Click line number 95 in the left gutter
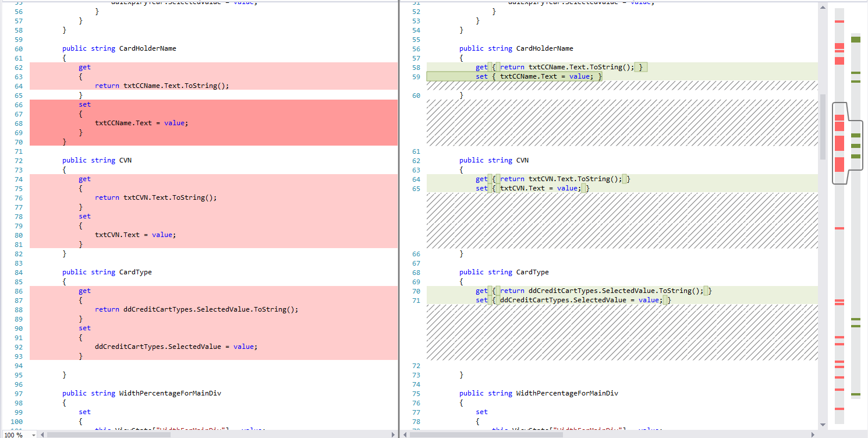868x438 pixels. point(18,375)
